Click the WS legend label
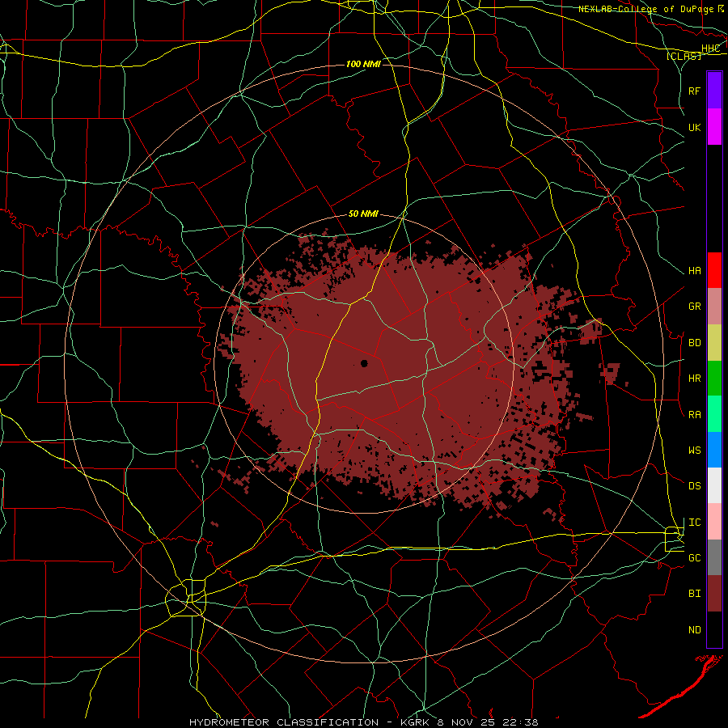 (x=695, y=451)
